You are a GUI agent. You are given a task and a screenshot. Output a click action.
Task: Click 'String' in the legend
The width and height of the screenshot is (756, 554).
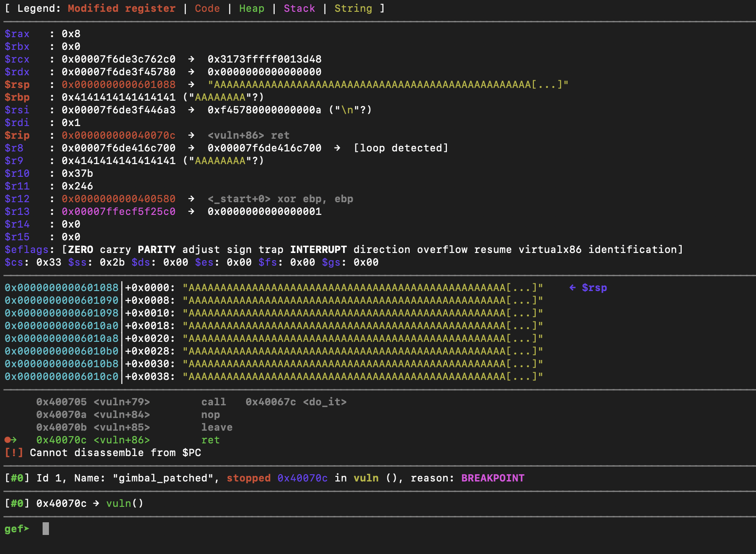coord(354,9)
